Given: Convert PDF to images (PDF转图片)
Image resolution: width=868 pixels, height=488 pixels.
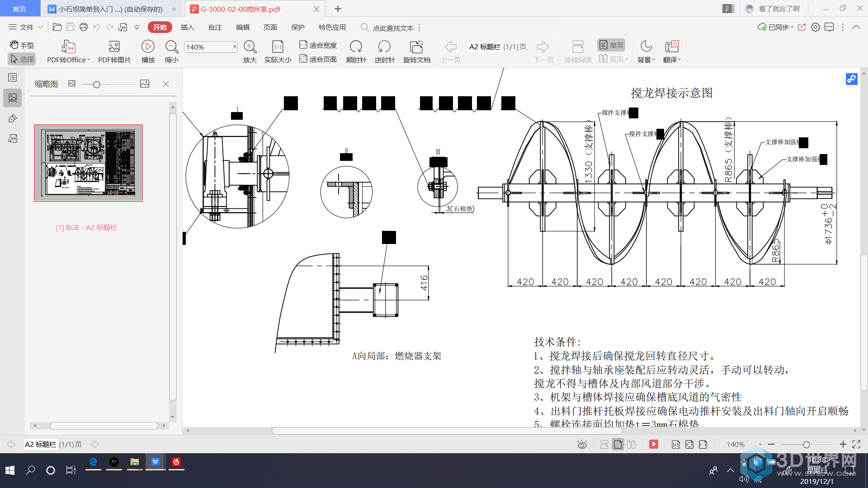Looking at the screenshot, I should [114, 52].
